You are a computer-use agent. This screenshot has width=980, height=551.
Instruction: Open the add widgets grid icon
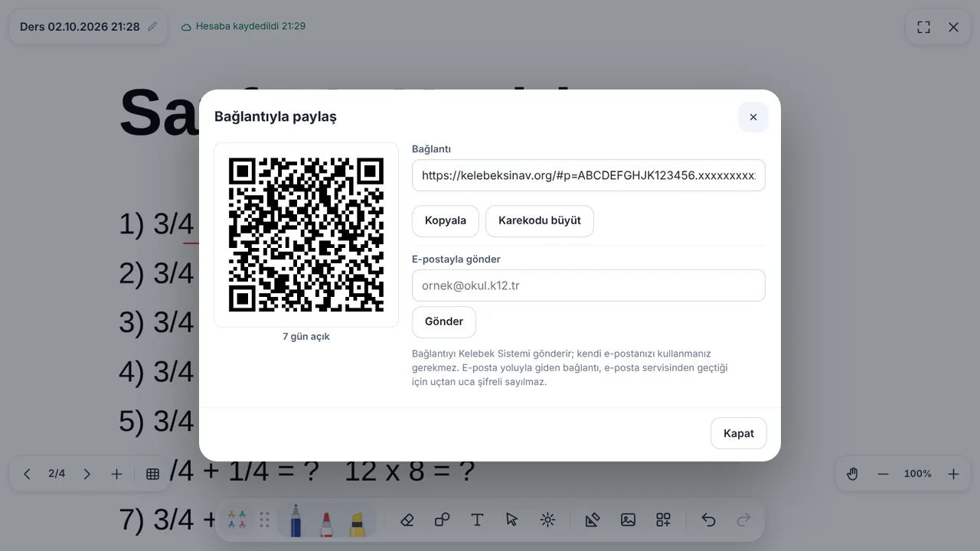pos(664,520)
